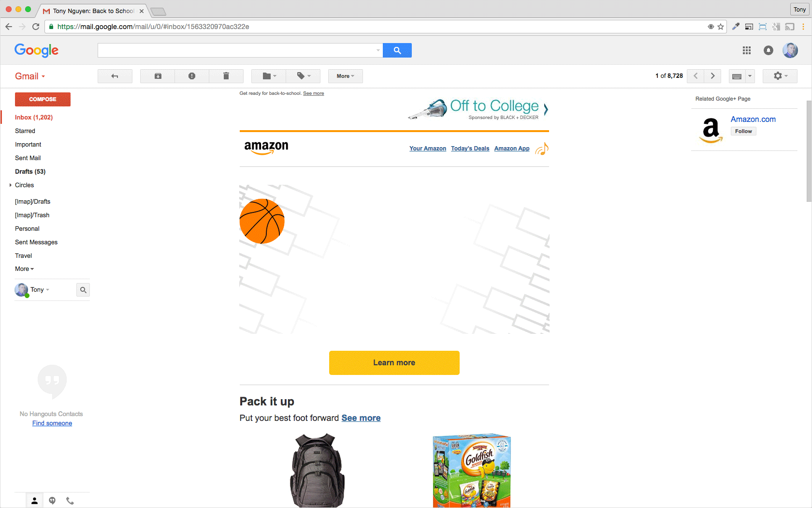The width and height of the screenshot is (812, 508).
Task: Open the Labels tag dropdown
Action: [303, 76]
